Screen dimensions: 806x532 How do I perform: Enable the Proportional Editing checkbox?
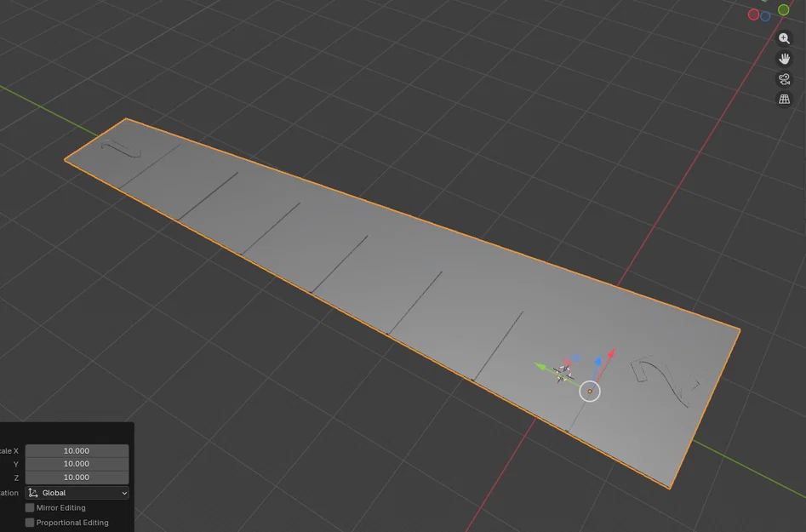30,523
